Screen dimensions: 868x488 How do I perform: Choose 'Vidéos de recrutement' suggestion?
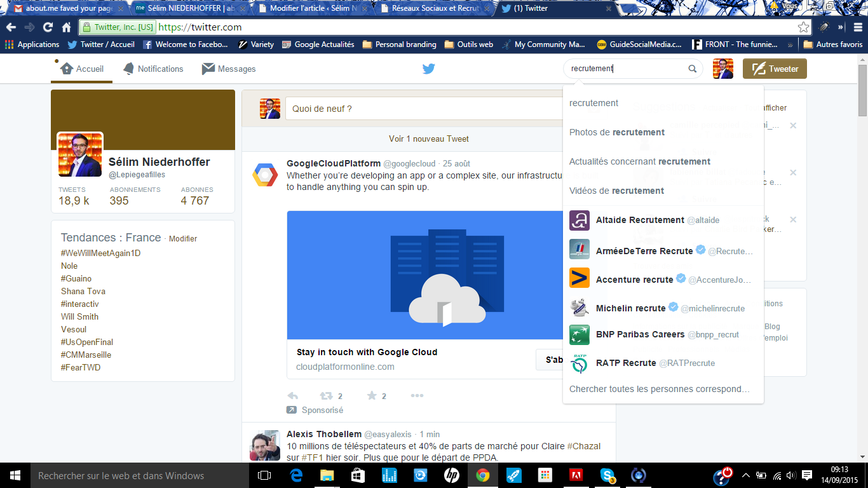point(663,191)
